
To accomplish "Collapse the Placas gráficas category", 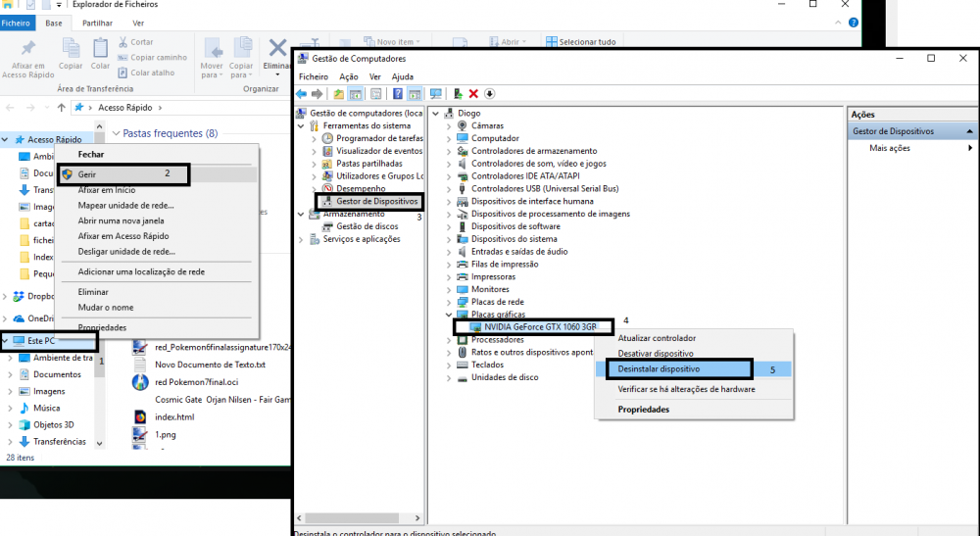I will 449,315.
